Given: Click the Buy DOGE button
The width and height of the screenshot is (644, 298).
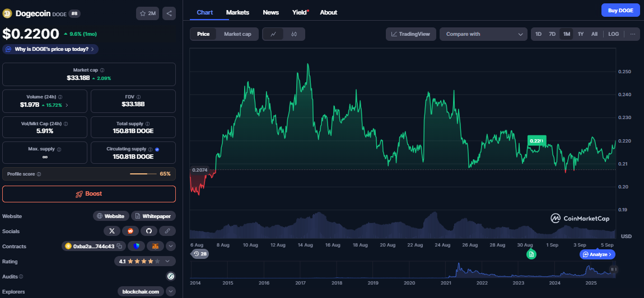Looking at the screenshot, I should point(620,10).
